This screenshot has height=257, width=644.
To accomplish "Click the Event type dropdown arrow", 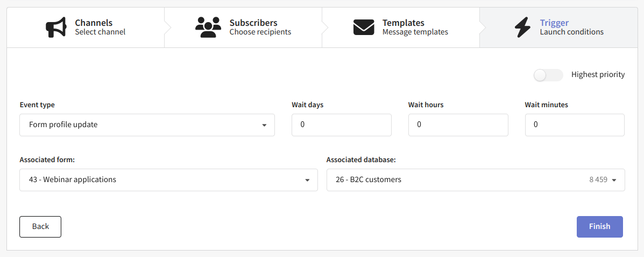I will pyautogui.click(x=265, y=126).
